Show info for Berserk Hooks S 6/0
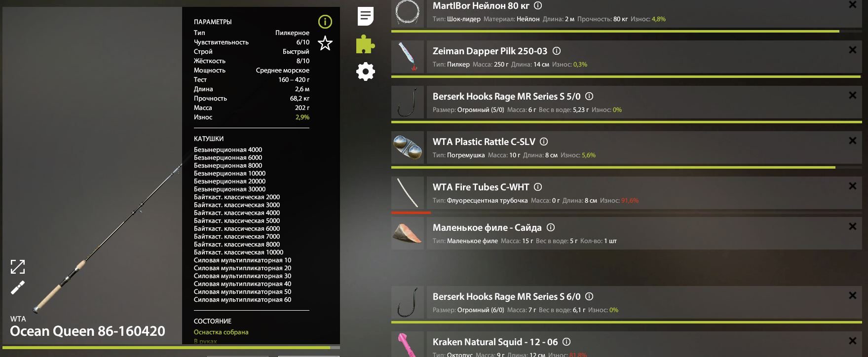 tap(589, 297)
